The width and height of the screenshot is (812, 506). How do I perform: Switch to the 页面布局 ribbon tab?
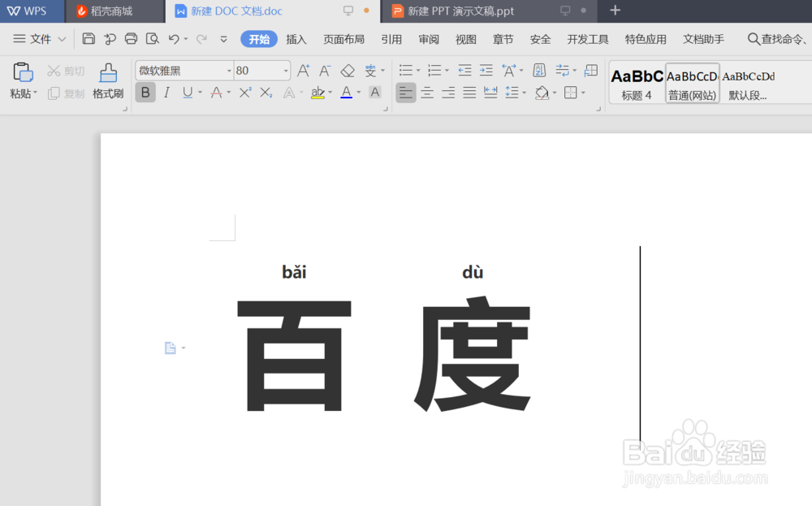pyautogui.click(x=343, y=39)
